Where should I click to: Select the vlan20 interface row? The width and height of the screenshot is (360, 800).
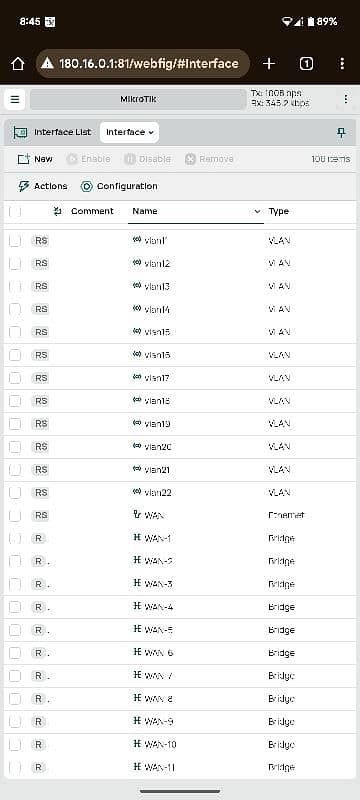point(180,447)
